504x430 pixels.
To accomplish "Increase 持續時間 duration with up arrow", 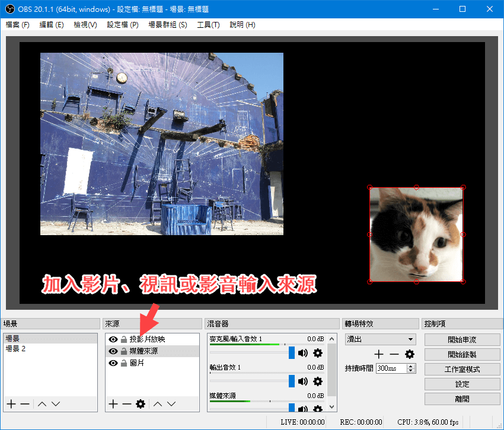I will click(x=412, y=366).
